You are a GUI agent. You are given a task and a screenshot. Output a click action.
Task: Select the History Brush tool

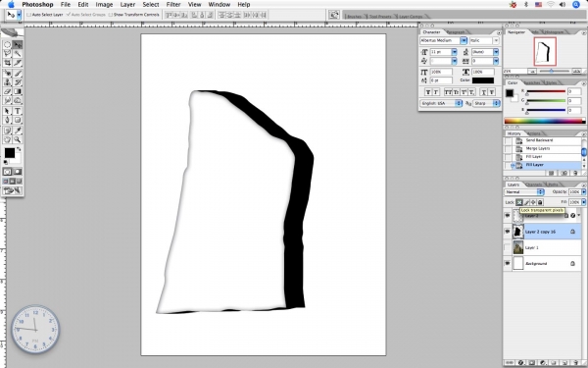(18, 82)
